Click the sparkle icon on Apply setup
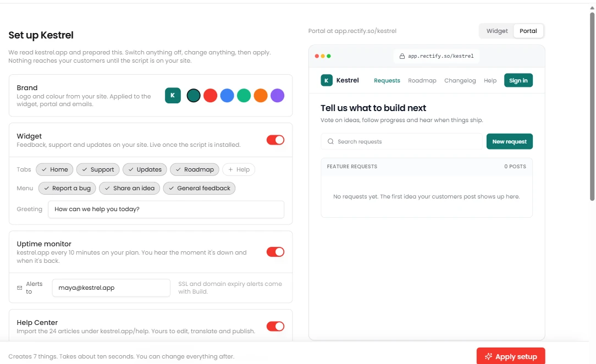Viewport: 596px width, 364px height. point(488,356)
